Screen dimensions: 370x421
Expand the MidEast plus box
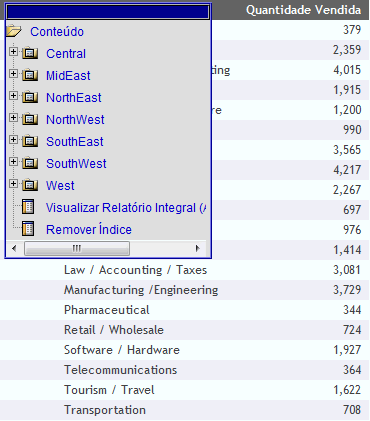pos(13,74)
